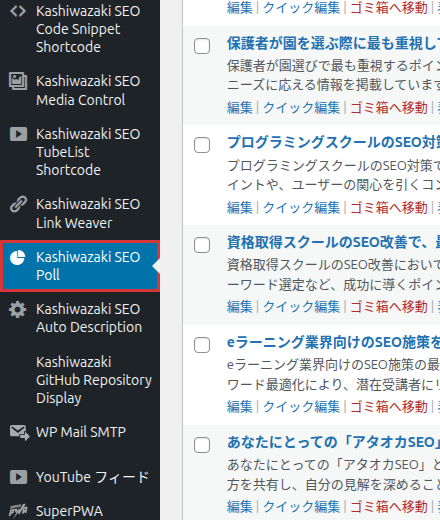Open Kashiwazaki SEO Auto Description menu
This screenshot has width=440, height=520.
coord(80,318)
